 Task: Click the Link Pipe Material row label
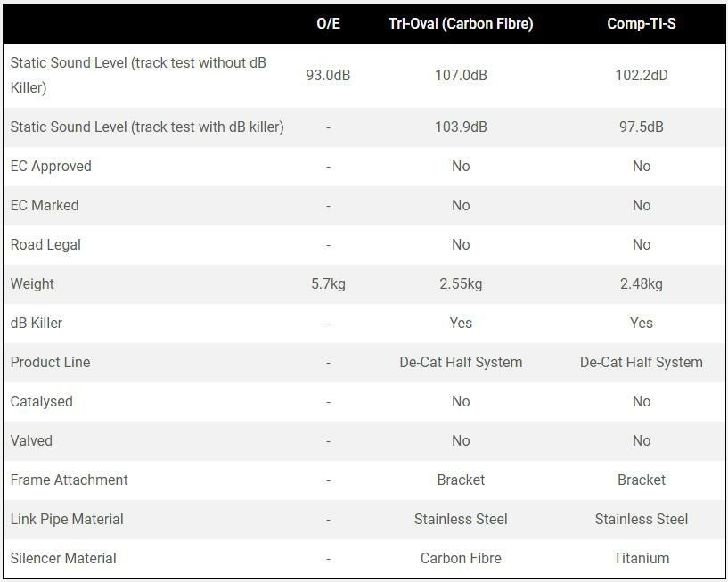point(67,519)
